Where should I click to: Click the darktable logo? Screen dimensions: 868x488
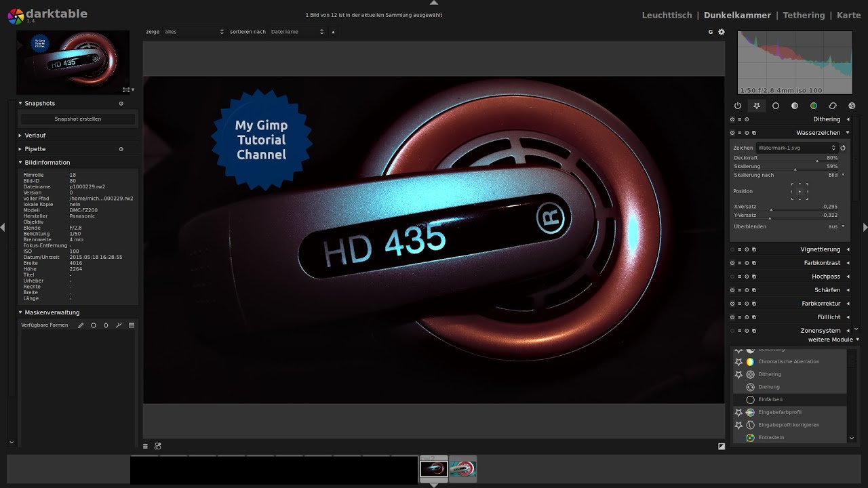(x=16, y=16)
